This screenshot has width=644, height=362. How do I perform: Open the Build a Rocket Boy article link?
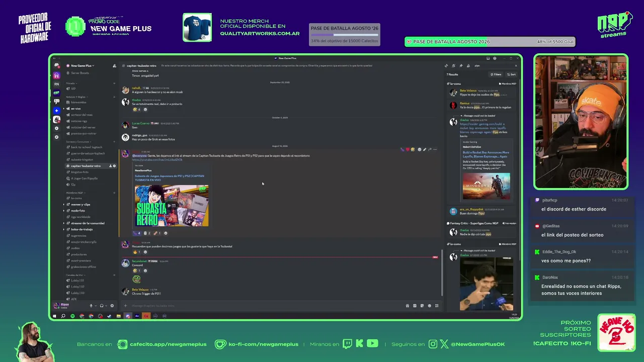pyautogui.click(x=486, y=154)
